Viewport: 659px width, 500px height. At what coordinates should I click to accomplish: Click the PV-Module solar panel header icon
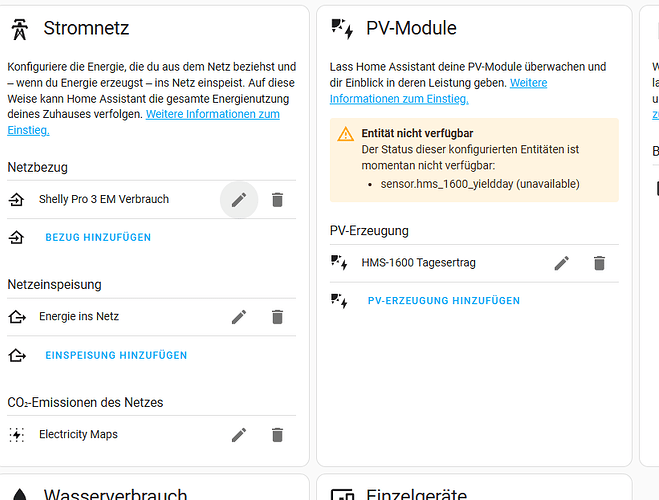(342, 29)
